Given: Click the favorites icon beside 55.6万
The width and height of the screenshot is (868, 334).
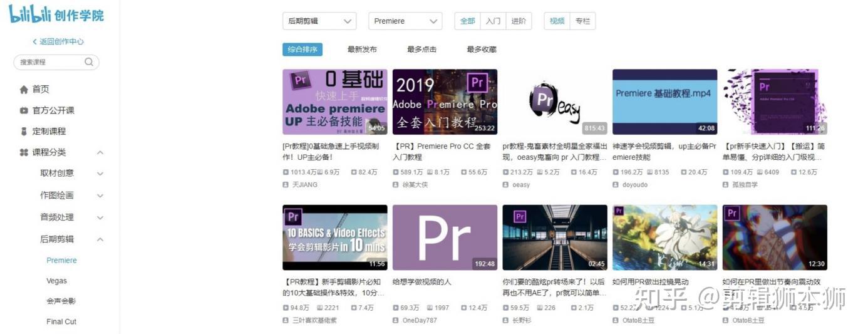Looking at the screenshot, I should [464, 172].
